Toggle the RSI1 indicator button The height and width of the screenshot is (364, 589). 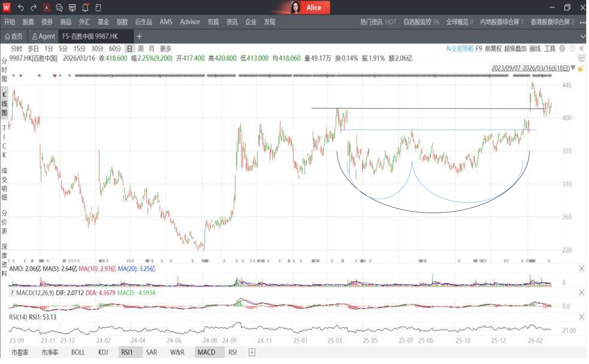point(127,352)
